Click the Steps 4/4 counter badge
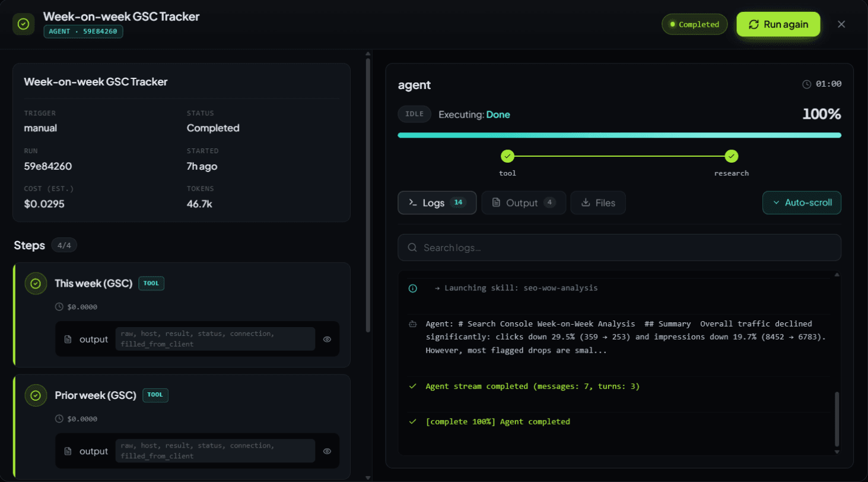Screen dimensions: 868x482 click(x=64, y=245)
